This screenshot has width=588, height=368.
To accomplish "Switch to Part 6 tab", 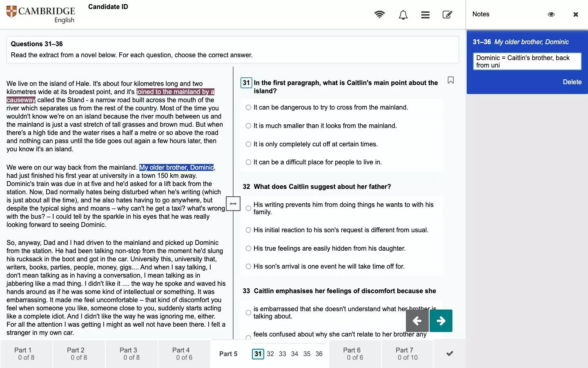I will [355, 354].
